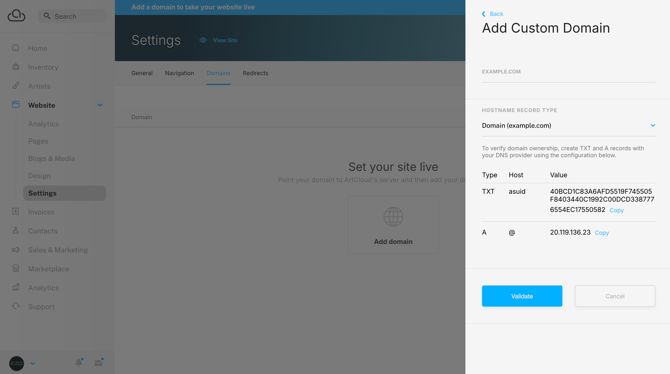Click the Analytics chart icon at bottom
The width and height of the screenshot is (670, 374).
[16, 287]
